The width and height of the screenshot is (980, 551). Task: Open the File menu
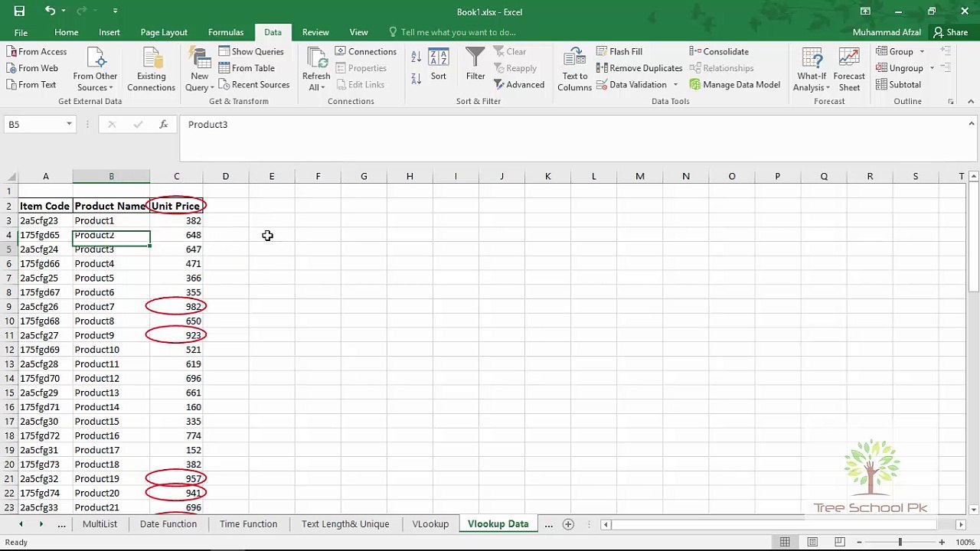(x=21, y=32)
